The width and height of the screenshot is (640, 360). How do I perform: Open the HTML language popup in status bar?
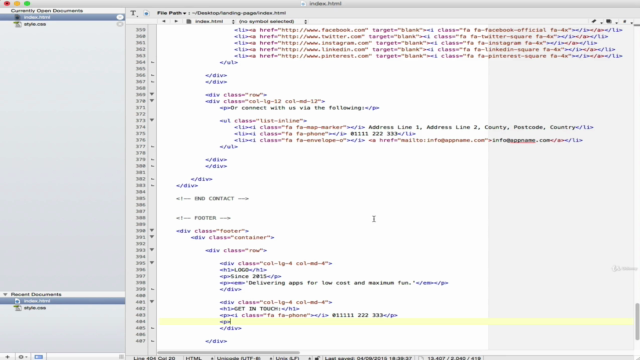[200, 358]
